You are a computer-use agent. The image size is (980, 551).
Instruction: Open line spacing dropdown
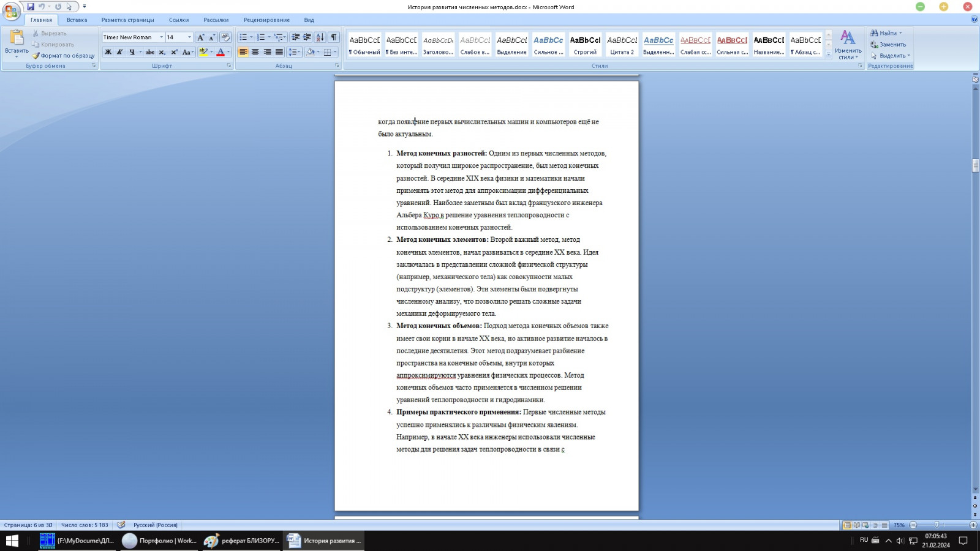coord(295,52)
